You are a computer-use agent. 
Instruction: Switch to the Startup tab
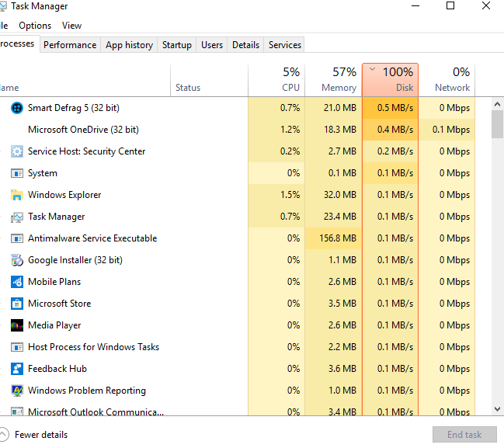click(177, 45)
